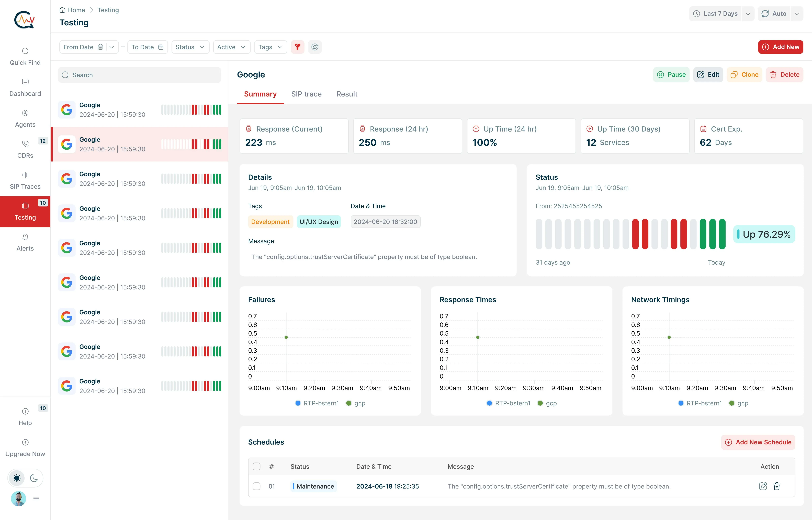Click calendar icon in From Date field

[x=100, y=47]
